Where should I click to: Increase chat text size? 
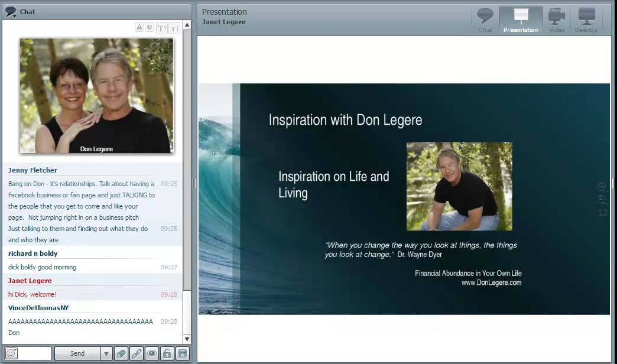tap(162, 28)
